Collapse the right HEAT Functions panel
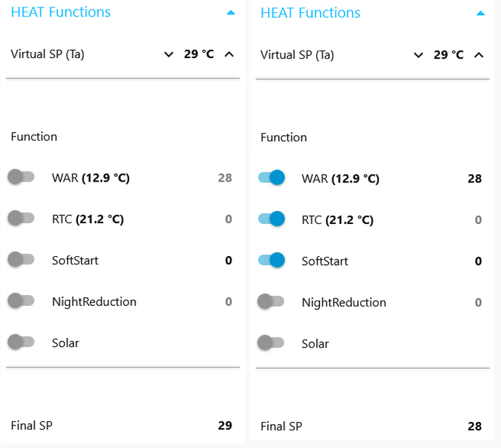 pyautogui.click(x=481, y=13)
